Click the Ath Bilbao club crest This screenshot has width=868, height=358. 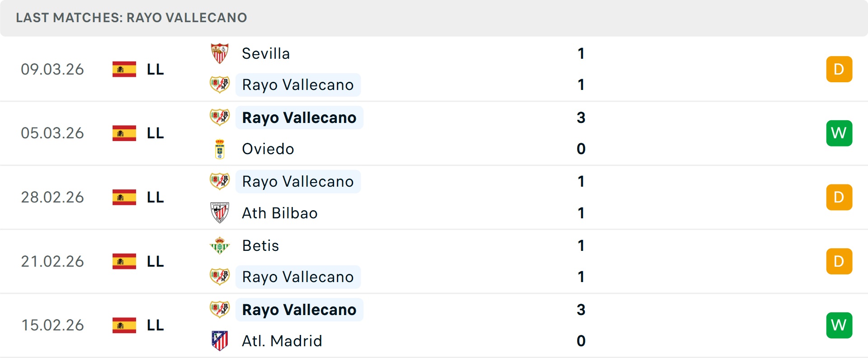point(220,213)
